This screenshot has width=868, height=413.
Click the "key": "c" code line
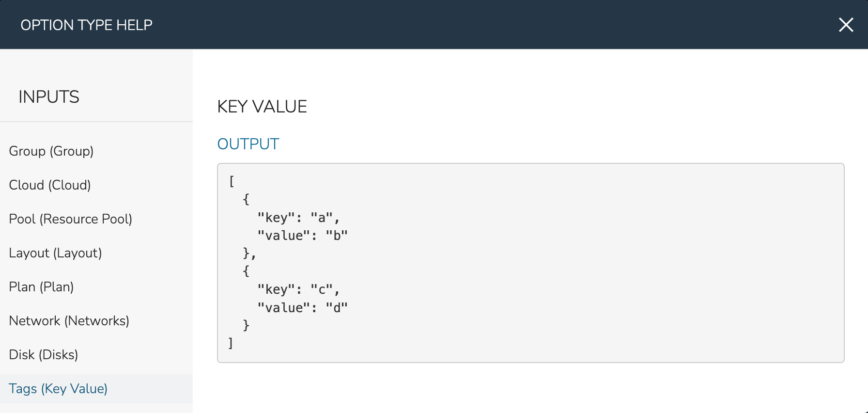tap(298, 289)
